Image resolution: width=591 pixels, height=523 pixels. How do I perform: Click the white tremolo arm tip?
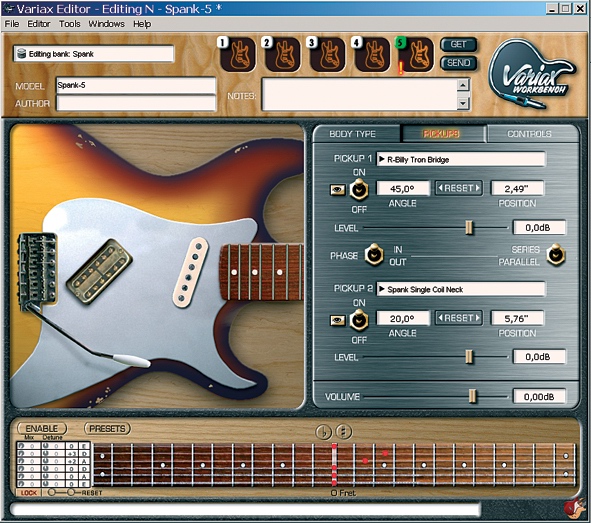pos(131,360)
